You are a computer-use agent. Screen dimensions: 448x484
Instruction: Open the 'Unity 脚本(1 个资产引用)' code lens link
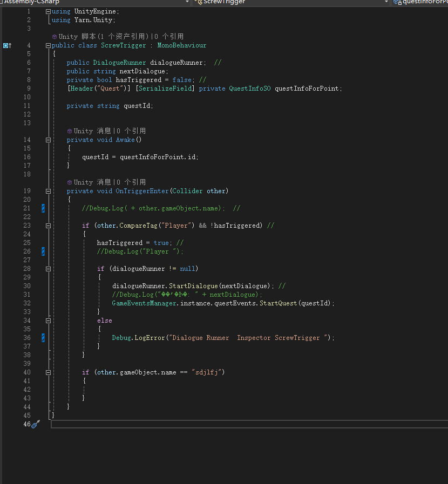pos(104,37)
